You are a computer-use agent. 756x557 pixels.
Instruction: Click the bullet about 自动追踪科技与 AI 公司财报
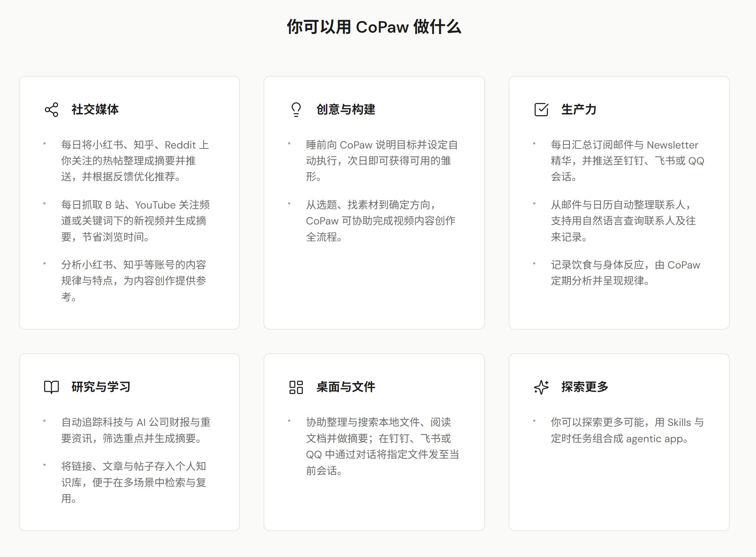coord(136,430)
